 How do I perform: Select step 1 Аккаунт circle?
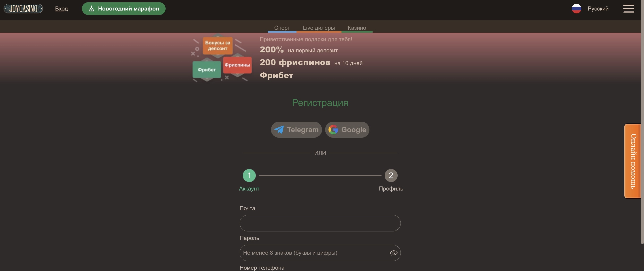coord(249,176)
